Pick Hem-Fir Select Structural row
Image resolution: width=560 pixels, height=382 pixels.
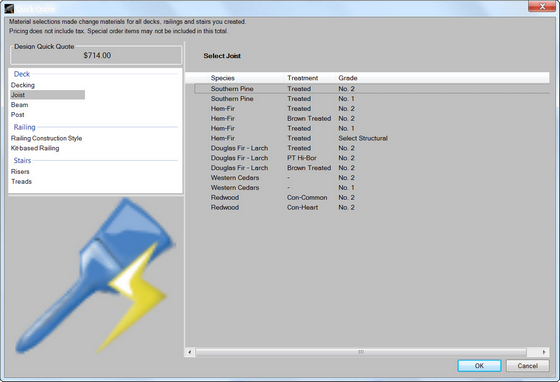pyautogui.click(x=371, y=138)
